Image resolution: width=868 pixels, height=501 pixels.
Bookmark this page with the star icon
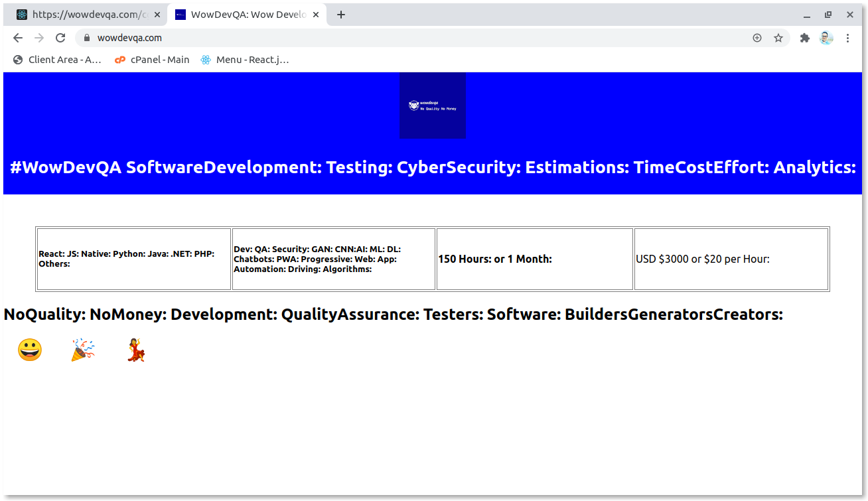[778, 38]
